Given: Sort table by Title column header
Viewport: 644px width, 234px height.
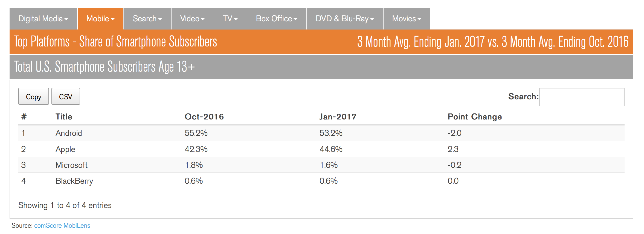Looking at the screenshot, I should pyautogui.click(x=64, y=117).
